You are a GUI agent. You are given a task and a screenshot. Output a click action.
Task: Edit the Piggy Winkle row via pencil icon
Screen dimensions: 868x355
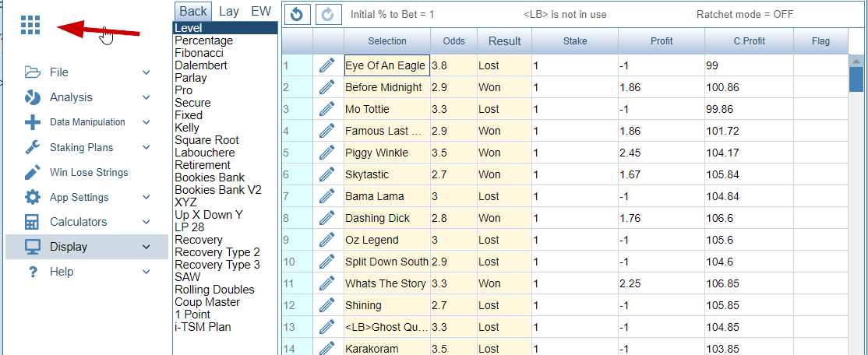click(x=327, y=153)
